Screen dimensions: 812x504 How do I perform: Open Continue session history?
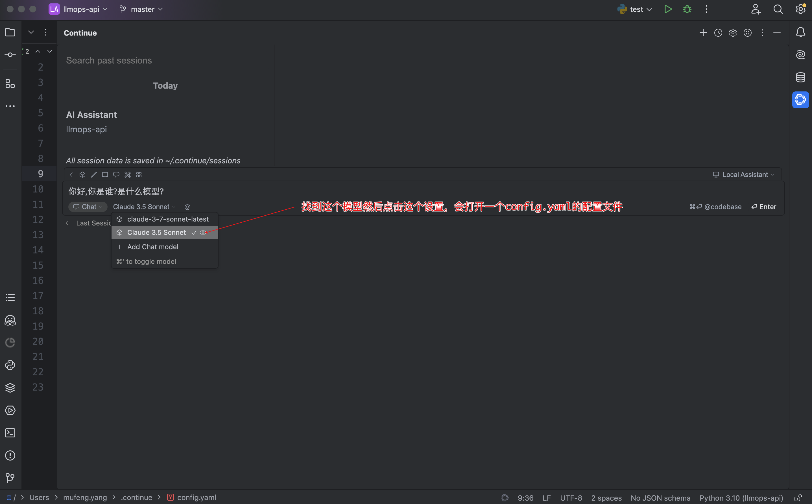[x=718, y=32]
